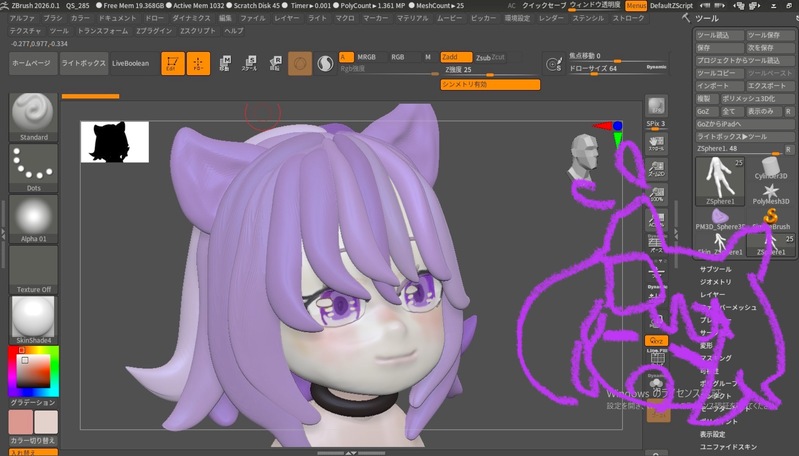The image size is (799, 456).
Task: Click the カラー切り替え switch color button
Action: tap(33, 441)
